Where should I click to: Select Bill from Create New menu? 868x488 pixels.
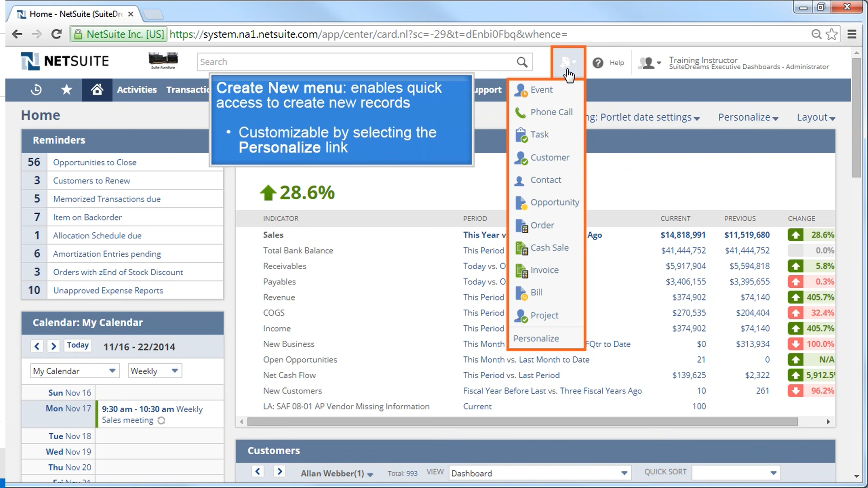coord(546,292)
